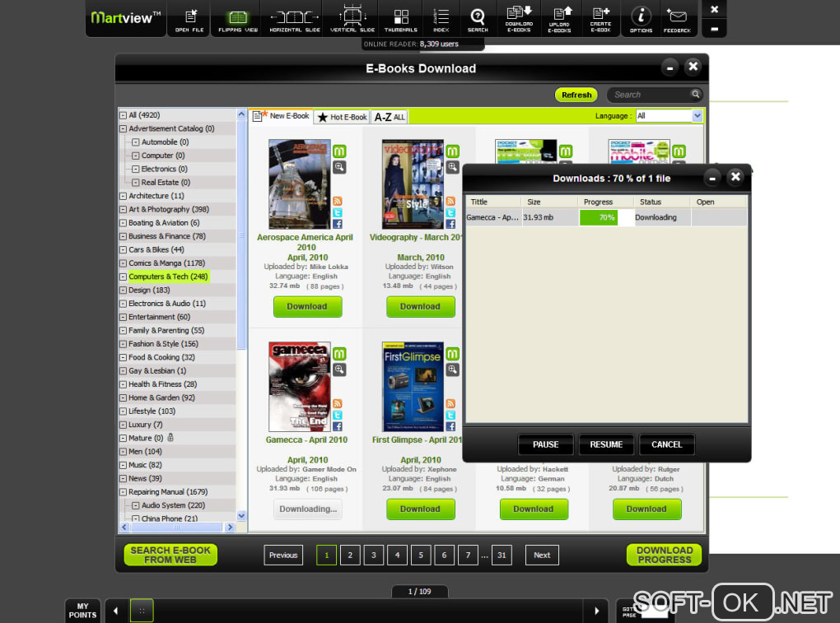Open the Thumbnails view
The width and height of the screenshot is (840, 623).
(401, 20)
